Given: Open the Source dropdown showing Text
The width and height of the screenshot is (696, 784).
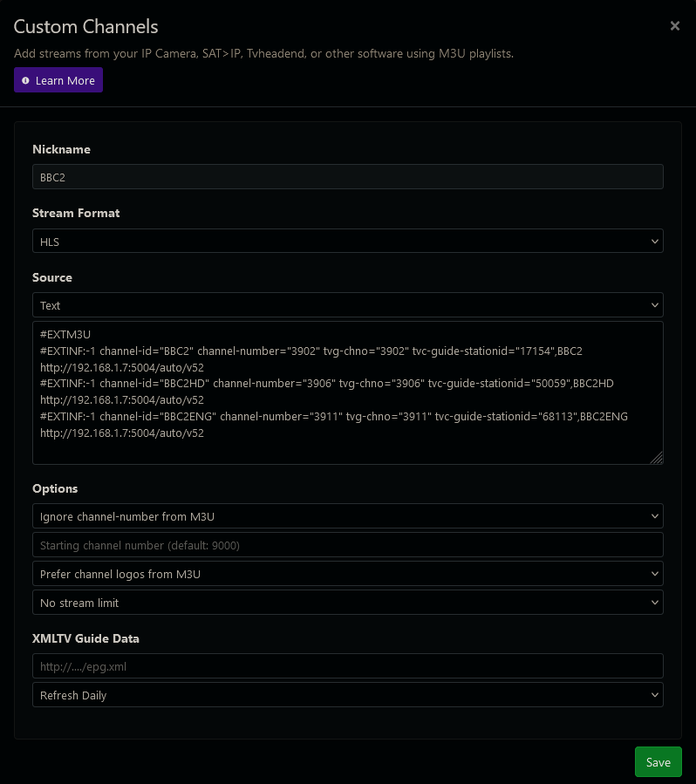Looking at the screenshot, I should 349,305.
